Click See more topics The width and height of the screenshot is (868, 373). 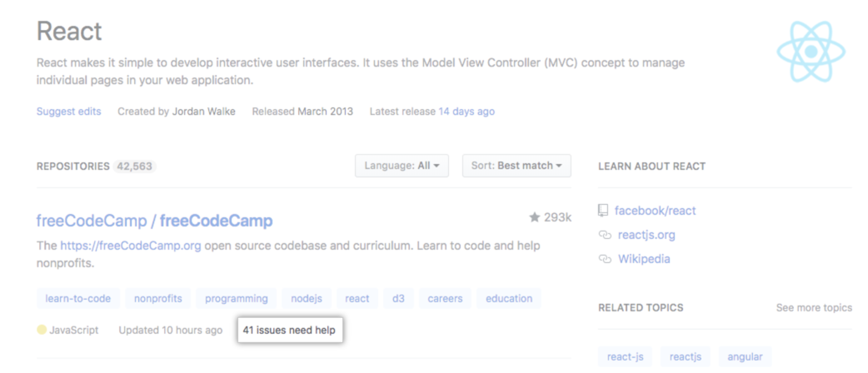coord(814,308)
